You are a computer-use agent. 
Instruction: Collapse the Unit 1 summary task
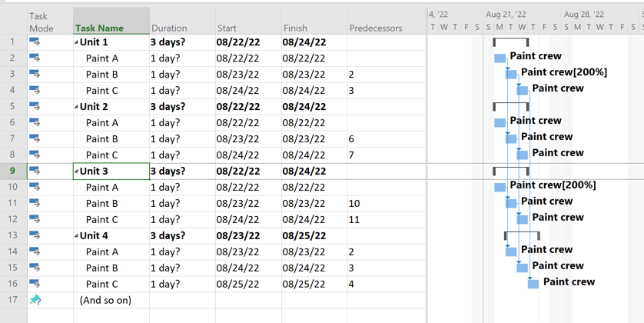click(x=76, y=43)
